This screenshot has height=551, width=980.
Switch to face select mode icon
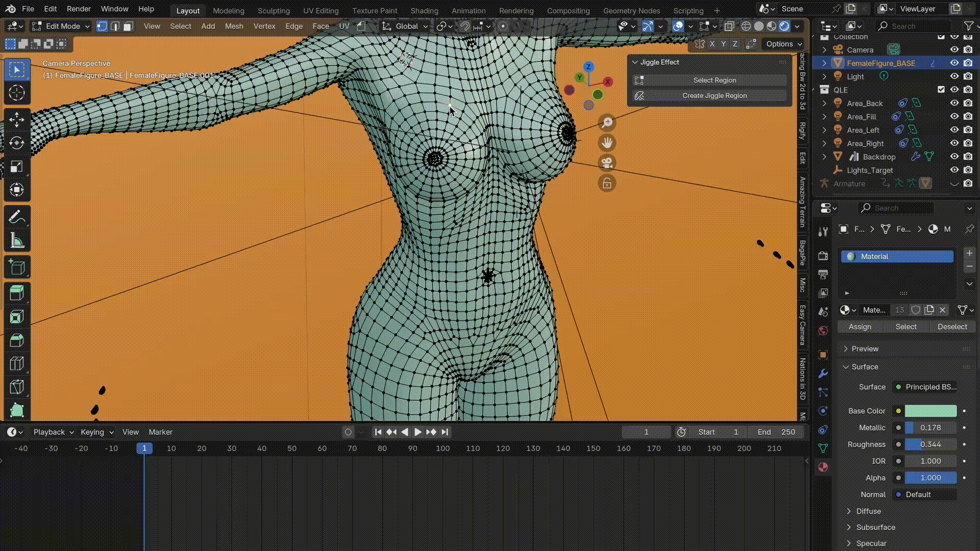[x=128, y=26]
